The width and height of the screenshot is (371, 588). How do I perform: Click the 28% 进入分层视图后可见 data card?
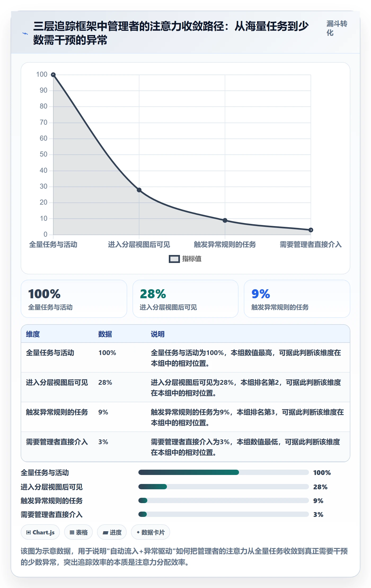[185, 299]
